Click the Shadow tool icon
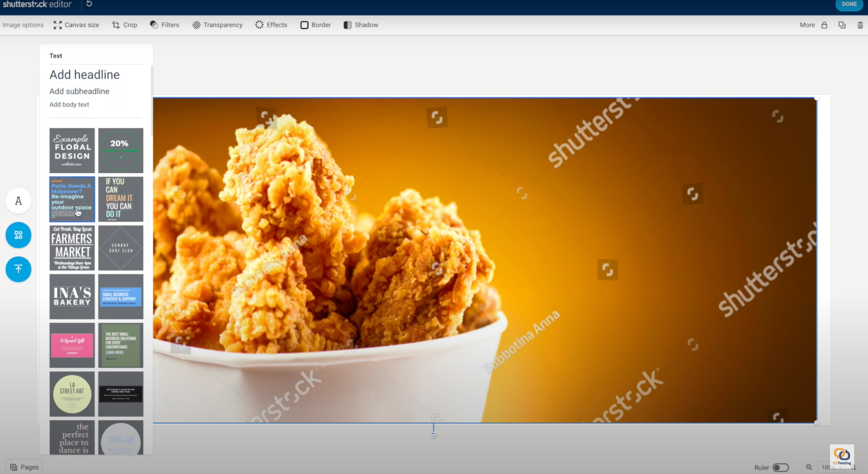The width and height of the screenshot is (868, 474). [348, 25]
